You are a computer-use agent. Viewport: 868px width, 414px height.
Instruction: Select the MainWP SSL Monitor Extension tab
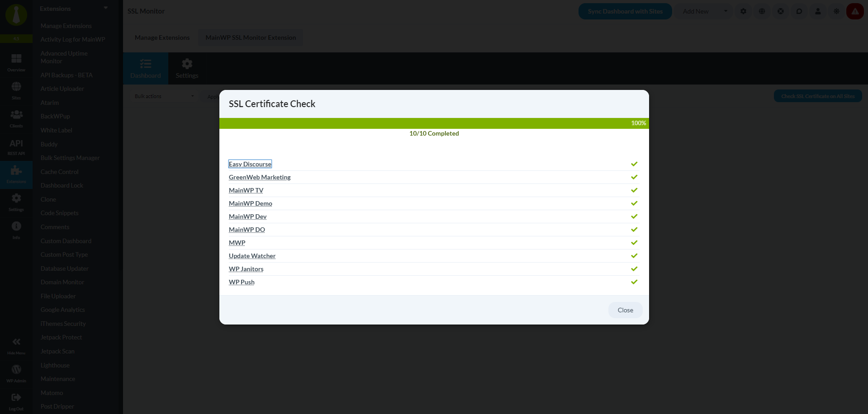click(x=251, y=38)
